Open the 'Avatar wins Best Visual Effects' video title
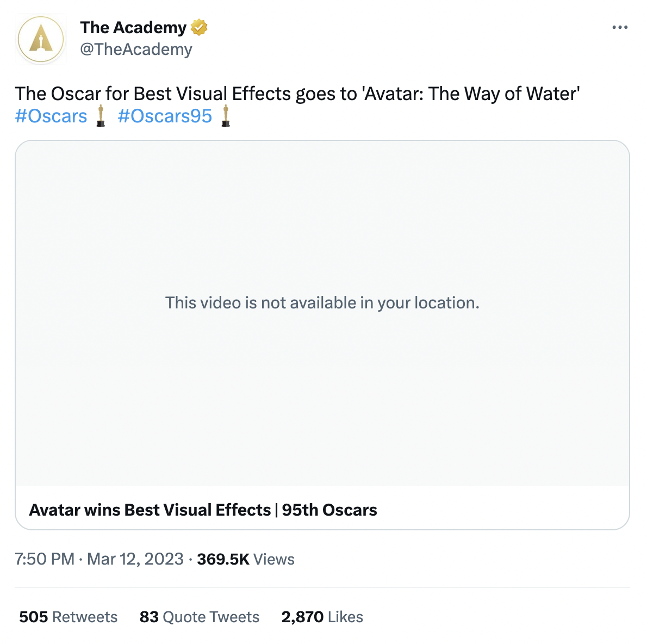Screen dimensions: 647x644 click(203, 510)
